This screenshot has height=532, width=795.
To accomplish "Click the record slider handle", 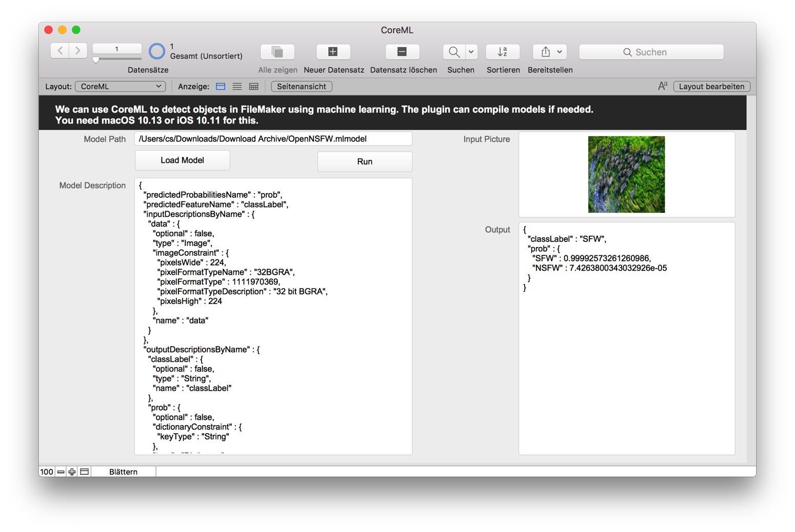I will click(96, 60).
